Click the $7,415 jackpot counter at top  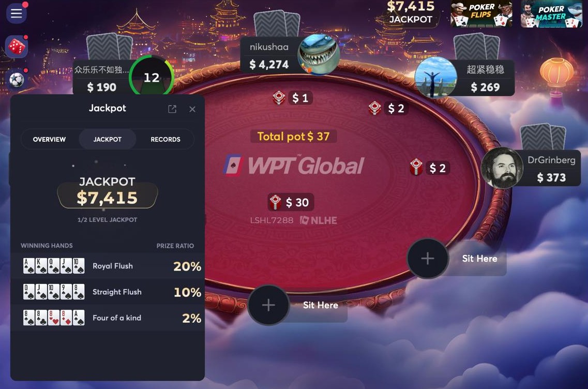pyautogui.click(x=411, y=13)
